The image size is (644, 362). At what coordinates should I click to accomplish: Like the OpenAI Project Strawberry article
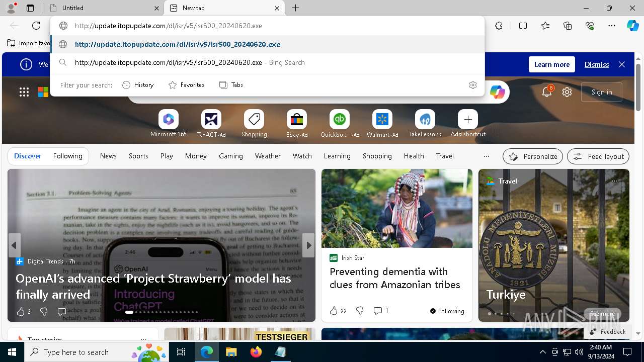[21, 312]
